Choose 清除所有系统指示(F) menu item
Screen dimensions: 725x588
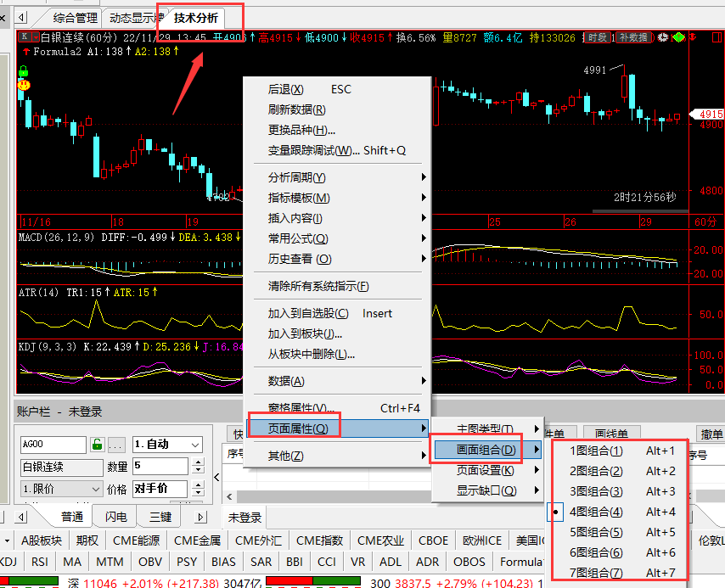pos(338,286)
